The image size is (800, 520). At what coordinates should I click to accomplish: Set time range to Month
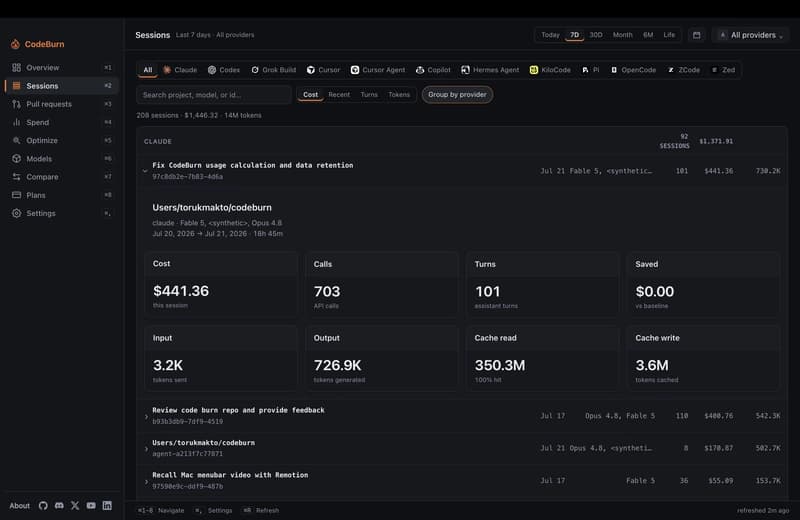click(x=622, y=35)
